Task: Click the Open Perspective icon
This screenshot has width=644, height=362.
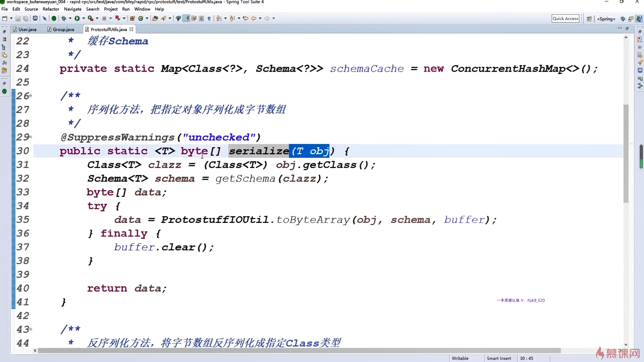Action: (589, 19)
